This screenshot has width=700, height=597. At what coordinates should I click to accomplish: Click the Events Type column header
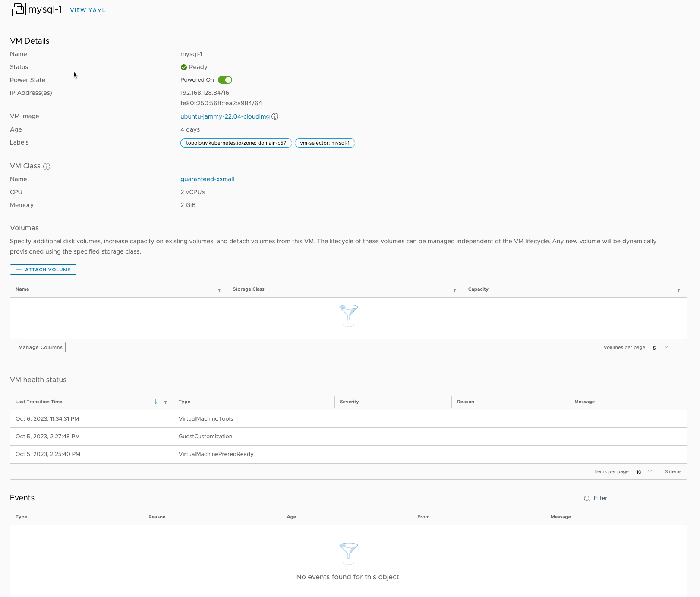point(22,517)
